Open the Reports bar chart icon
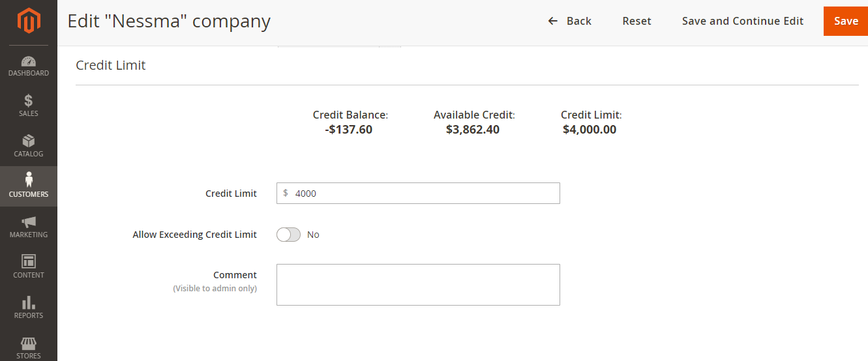 [x=29, y=303]
